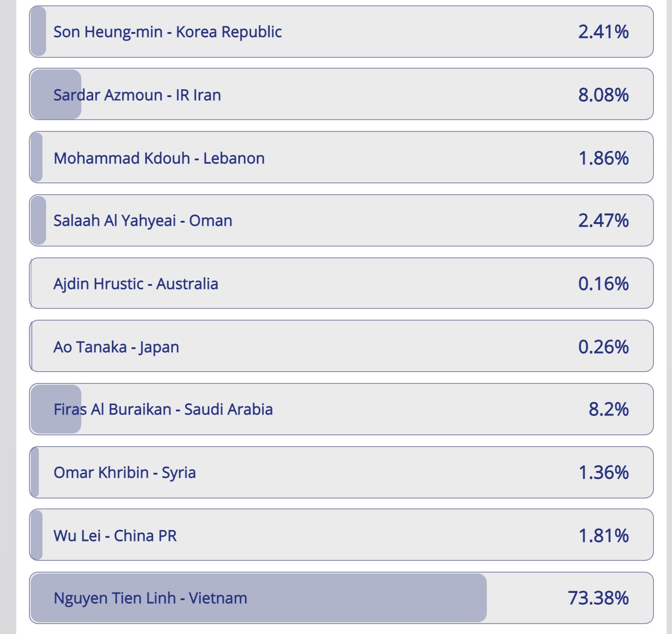Select Omar Khribin - Syria poll entry
Viewport: 672px width, 634px height.
341,472
